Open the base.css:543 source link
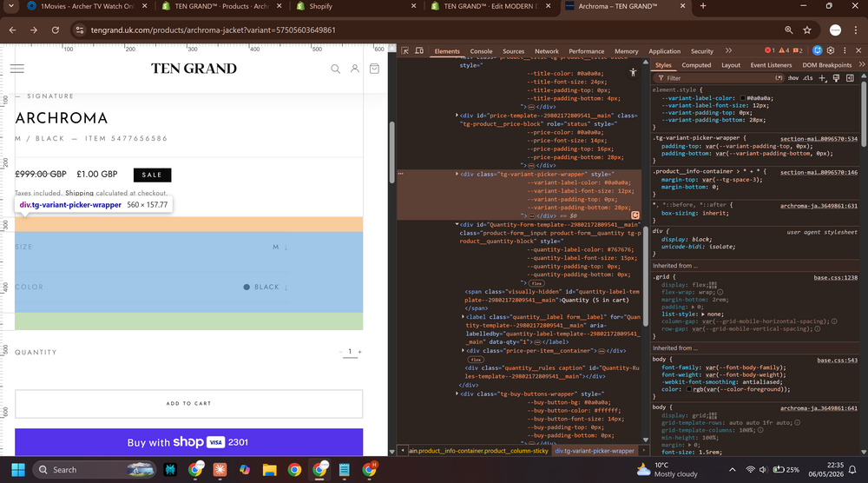 click(837, 360)
